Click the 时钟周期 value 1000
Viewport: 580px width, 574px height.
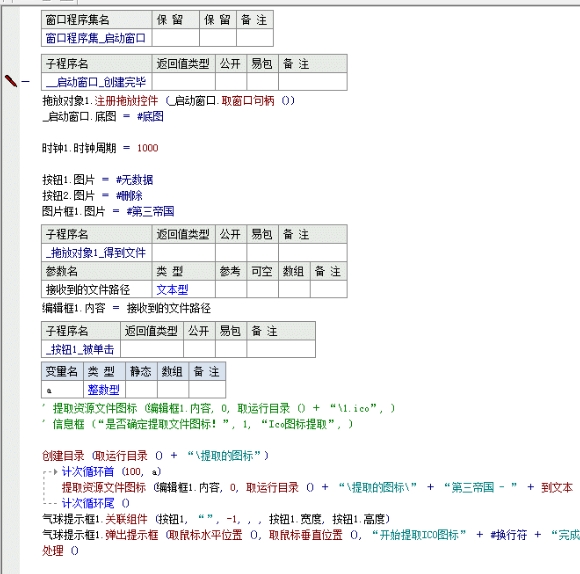148,148
